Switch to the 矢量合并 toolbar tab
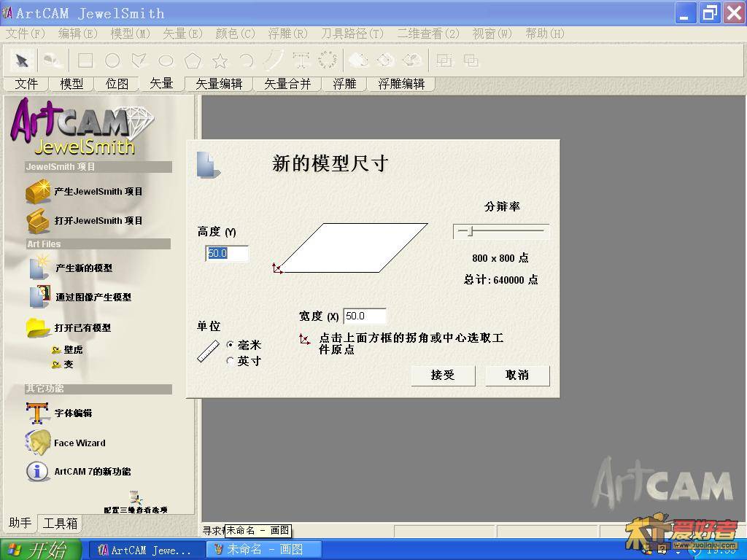 pyautogui.click(x=287, y=85)
